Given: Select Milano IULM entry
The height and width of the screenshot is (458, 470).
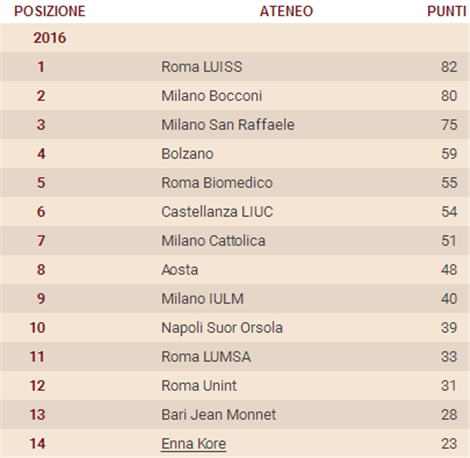Looking at the screenshot, I should click(203, 299).
